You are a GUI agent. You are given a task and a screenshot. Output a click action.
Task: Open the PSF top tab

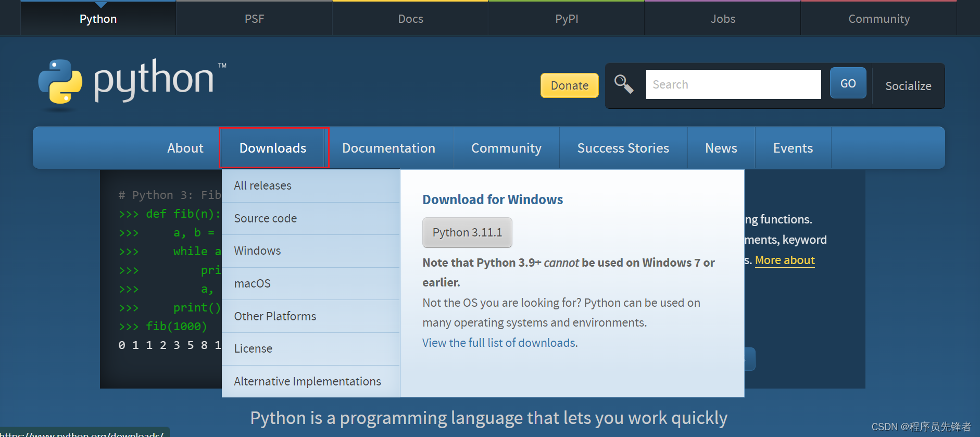pyautogui.click(x=254, y=19)
